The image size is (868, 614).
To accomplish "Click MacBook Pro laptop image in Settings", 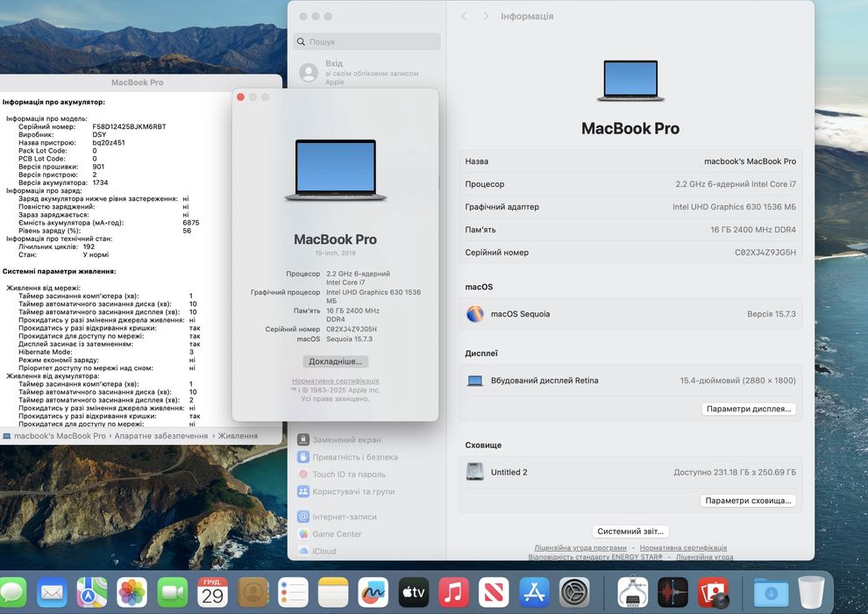I will pos(630,81).
